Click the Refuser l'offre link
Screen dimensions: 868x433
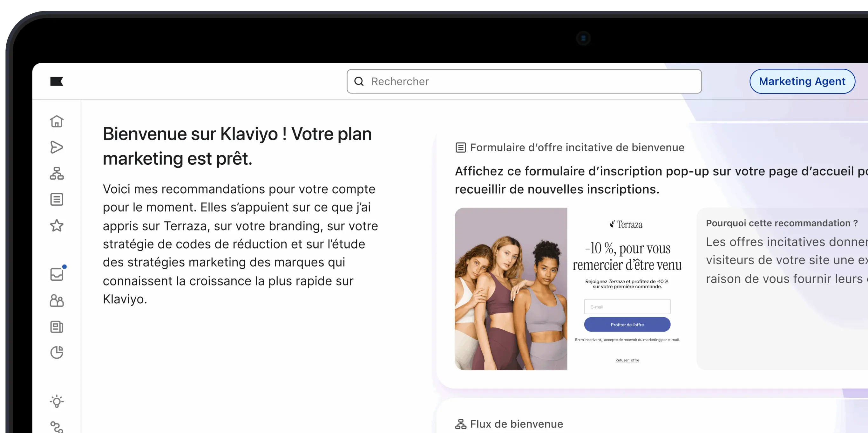click(x=627, y=360)
